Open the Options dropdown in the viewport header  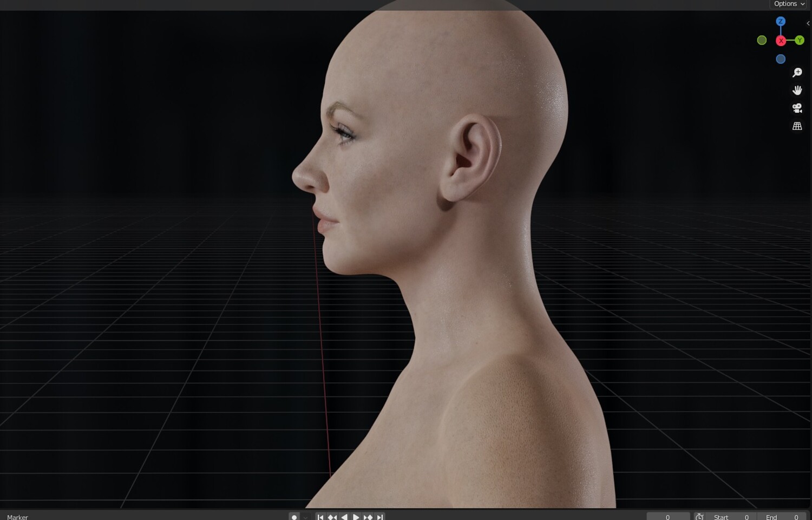tap(789, 4)
